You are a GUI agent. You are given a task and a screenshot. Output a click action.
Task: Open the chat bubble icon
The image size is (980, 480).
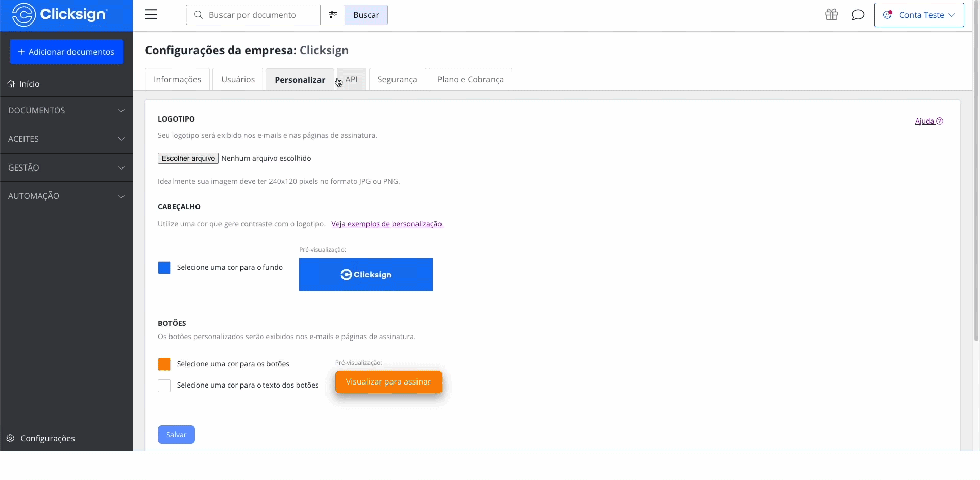point(858,15)
